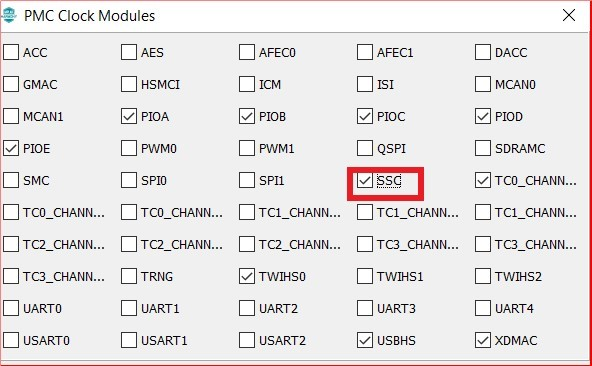Image resolution: width=592 pixels, height=366 pixels.
Task: Uncheck the TWIHS0 checkbox
Action: coord(247,276)
